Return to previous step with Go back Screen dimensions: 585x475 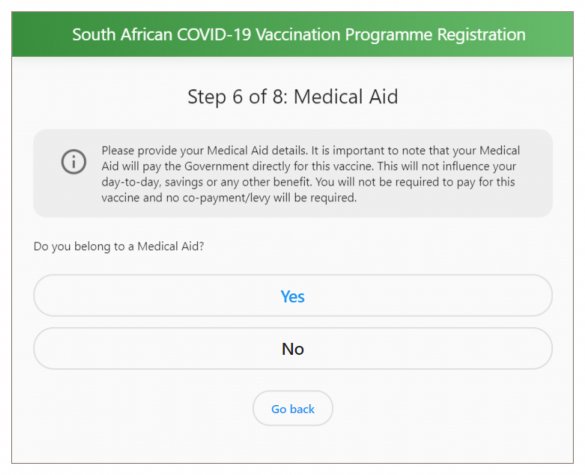[x=293, y=409]
